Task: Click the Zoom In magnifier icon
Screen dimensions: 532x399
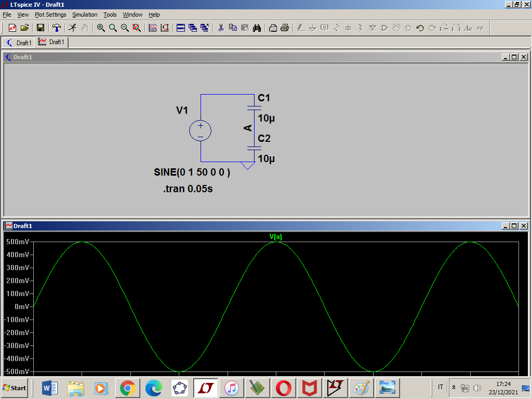Action: pos(101,28)
